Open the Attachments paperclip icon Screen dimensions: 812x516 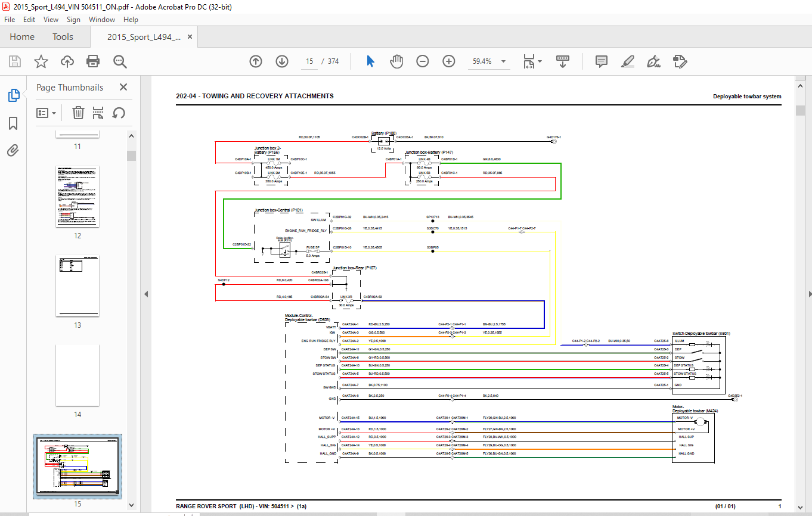pyautogui.click(x=13, y=150)
